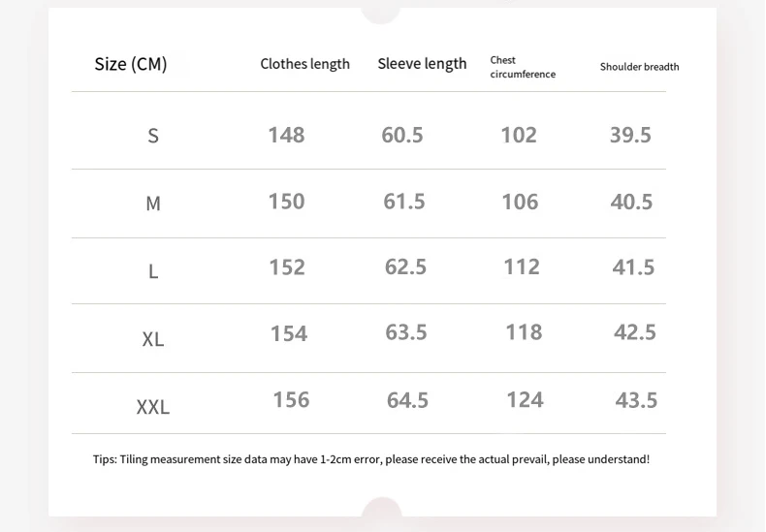Click the Size (CM) column header
Screen dimensions: 766x532
pyautogui.click(x=131, y=65)
